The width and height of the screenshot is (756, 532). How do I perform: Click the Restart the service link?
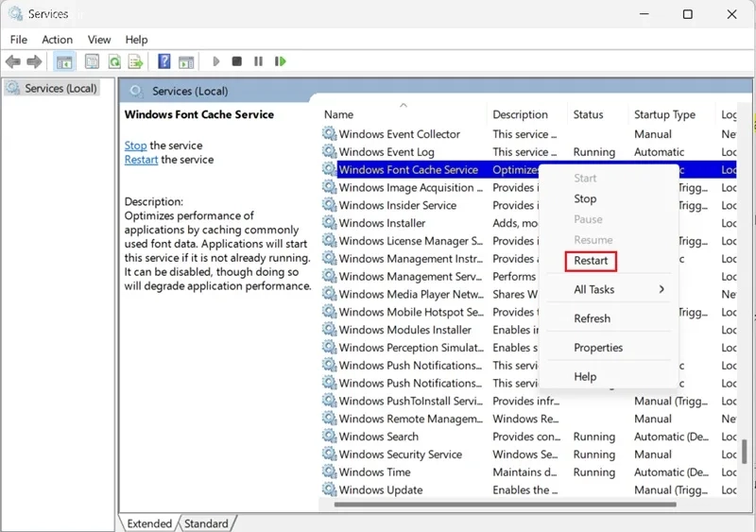coord(141,160)
